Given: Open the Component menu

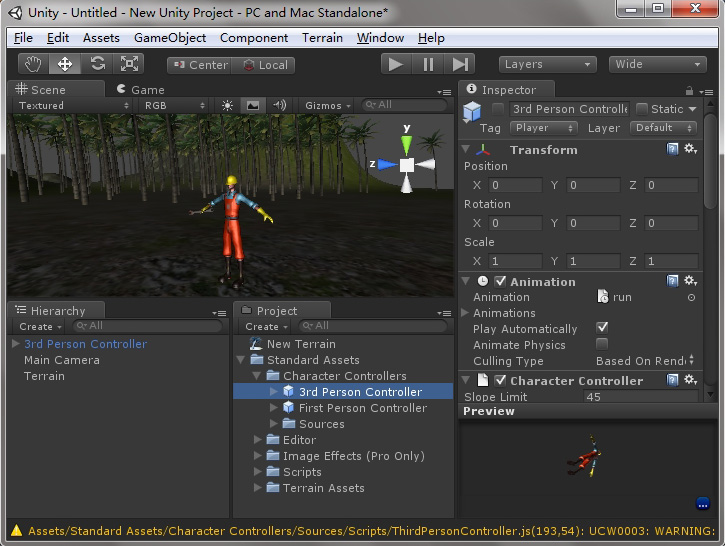Looking at the screenshot, I should coord(254,38).
